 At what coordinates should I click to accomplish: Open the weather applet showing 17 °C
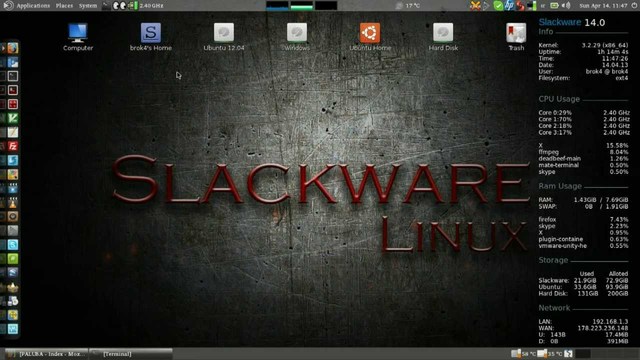pyautogui.click(x=408, y=6)
